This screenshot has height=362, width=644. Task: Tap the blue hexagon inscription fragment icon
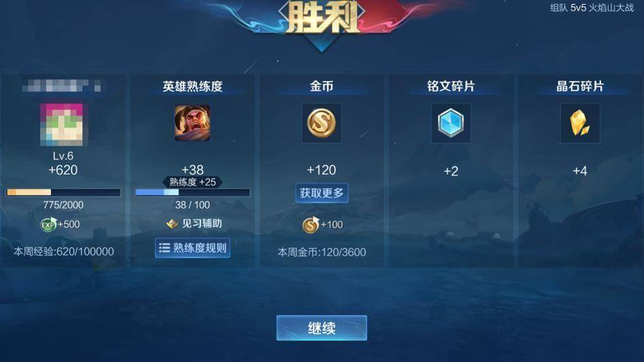[451, 123]
